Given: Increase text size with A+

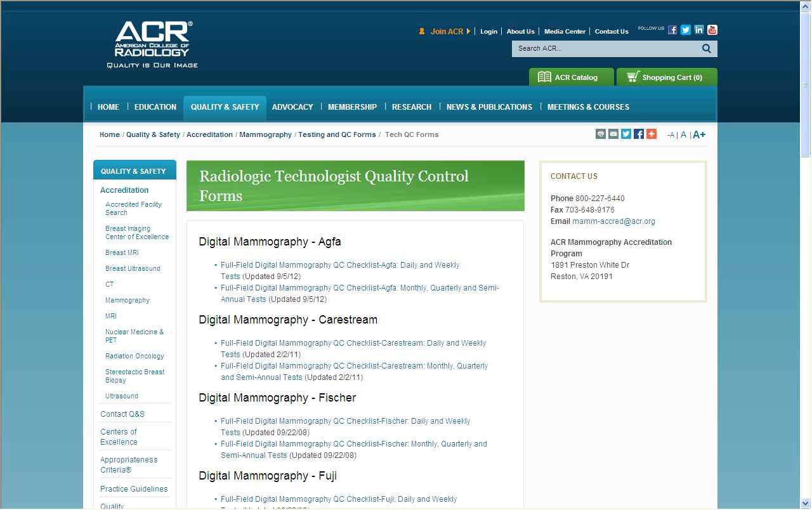Looking at the screenshot, I should pos(699,134).
